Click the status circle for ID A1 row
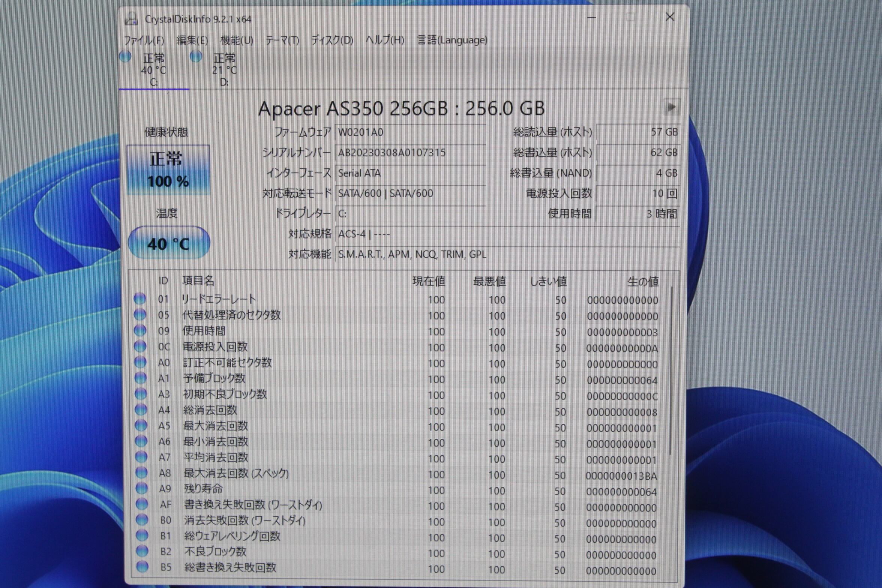The height and width of the screenshot is (588, 882). pyautogui.click(x=140, y=378)
